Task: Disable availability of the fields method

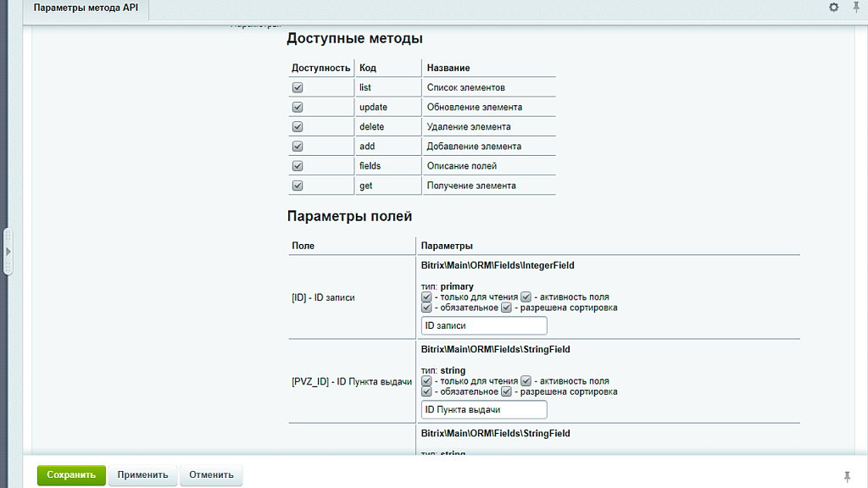Action: [x=297, y=165]
